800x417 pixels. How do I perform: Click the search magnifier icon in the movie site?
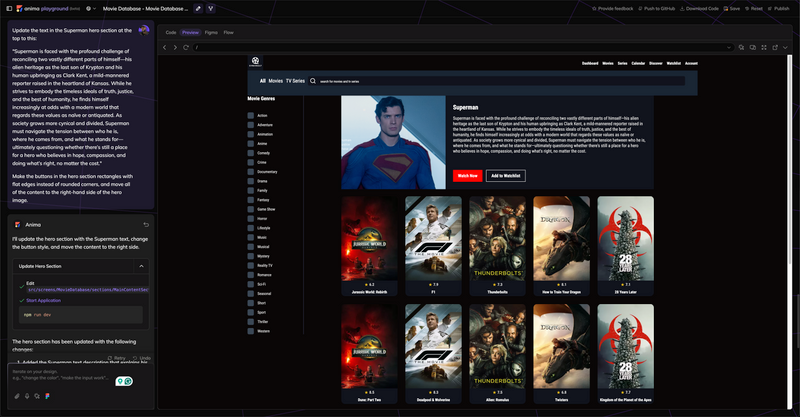tap(313, 81)
